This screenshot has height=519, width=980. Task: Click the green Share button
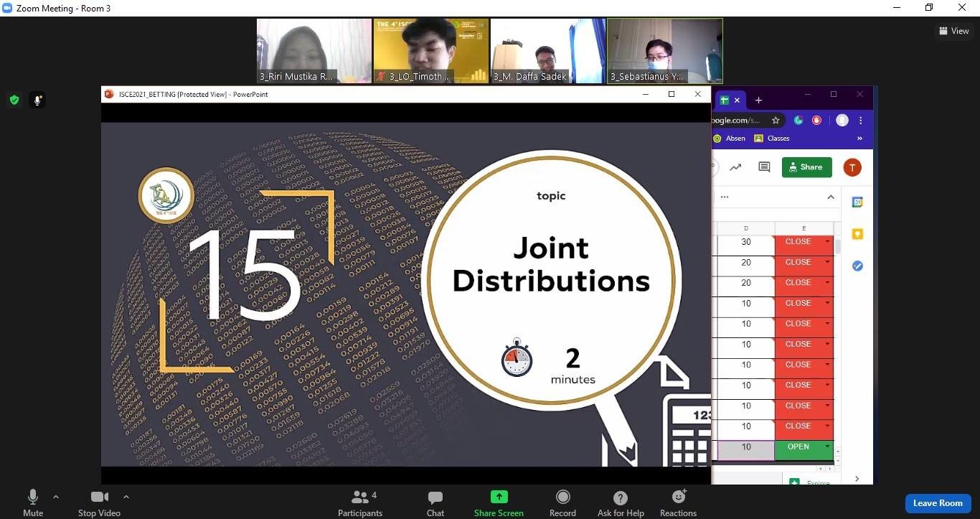click(x=806, y=167)
